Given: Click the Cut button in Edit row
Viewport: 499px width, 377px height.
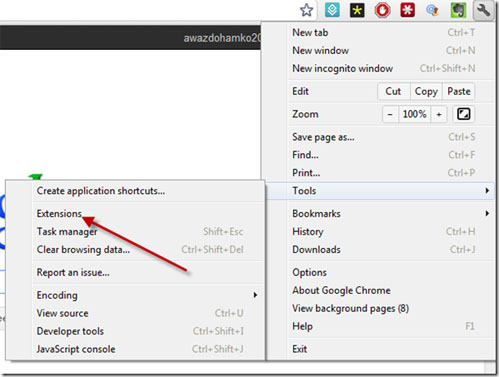Looking at the screenshot, I should tap(393, 91).
